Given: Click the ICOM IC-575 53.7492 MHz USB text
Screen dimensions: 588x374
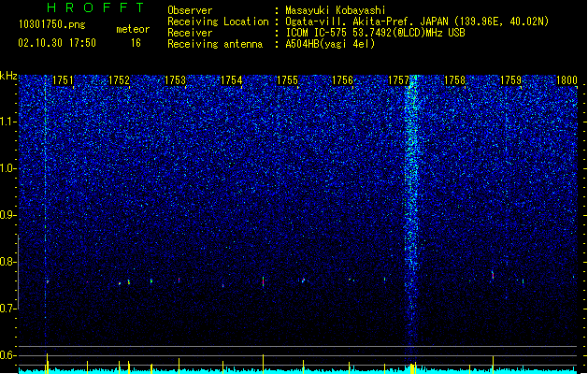Looking at the screenshot, I should 375,33.
